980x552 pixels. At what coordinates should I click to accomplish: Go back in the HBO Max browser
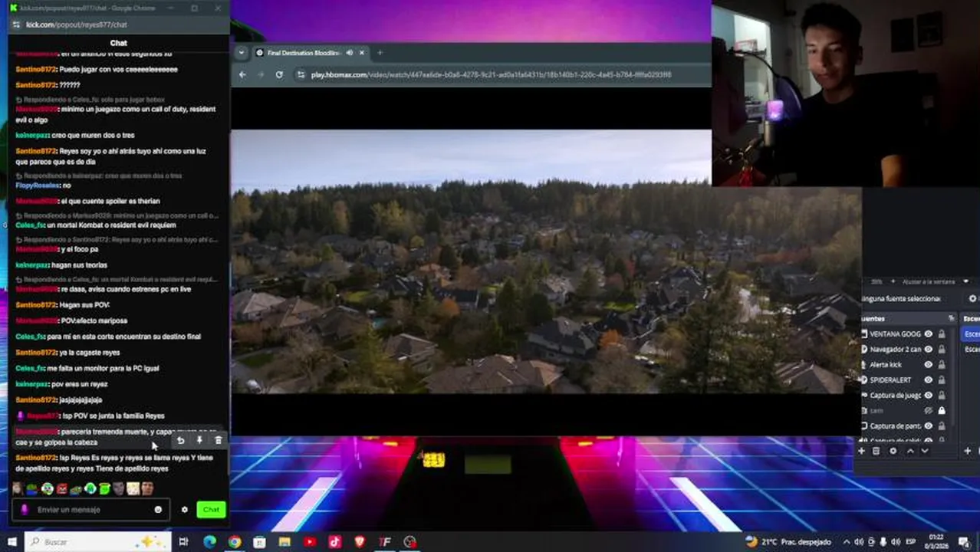(x=242, y=74)
